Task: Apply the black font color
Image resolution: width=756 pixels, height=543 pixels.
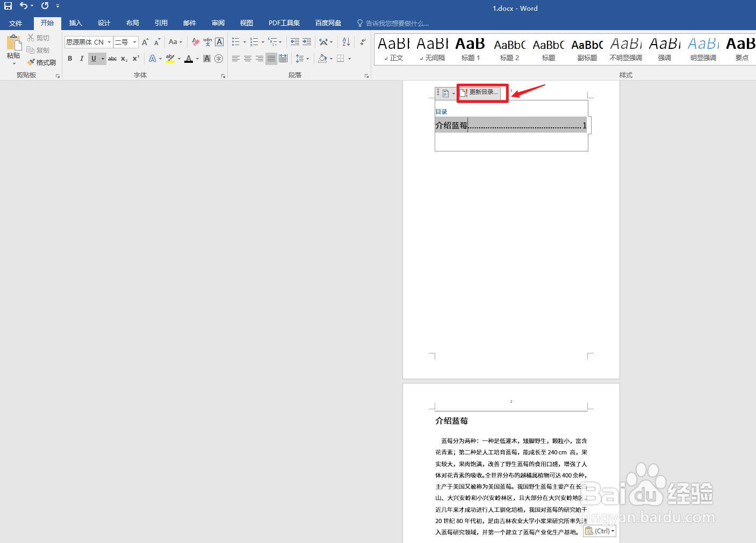Action: tap(189, 59)
